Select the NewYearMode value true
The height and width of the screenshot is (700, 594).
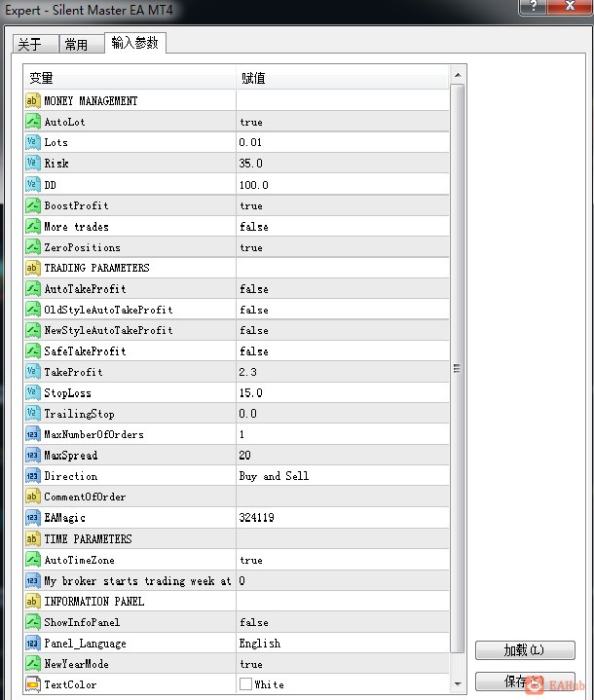coord(251,664)
